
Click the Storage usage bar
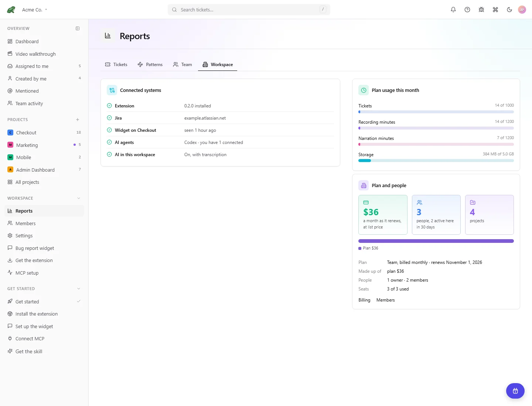436,161
